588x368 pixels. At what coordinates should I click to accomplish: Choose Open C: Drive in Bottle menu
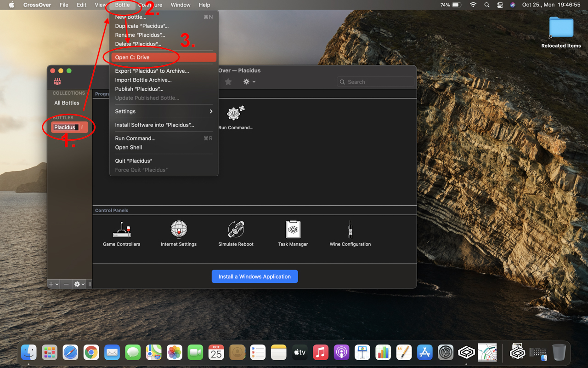pos(164,57)
